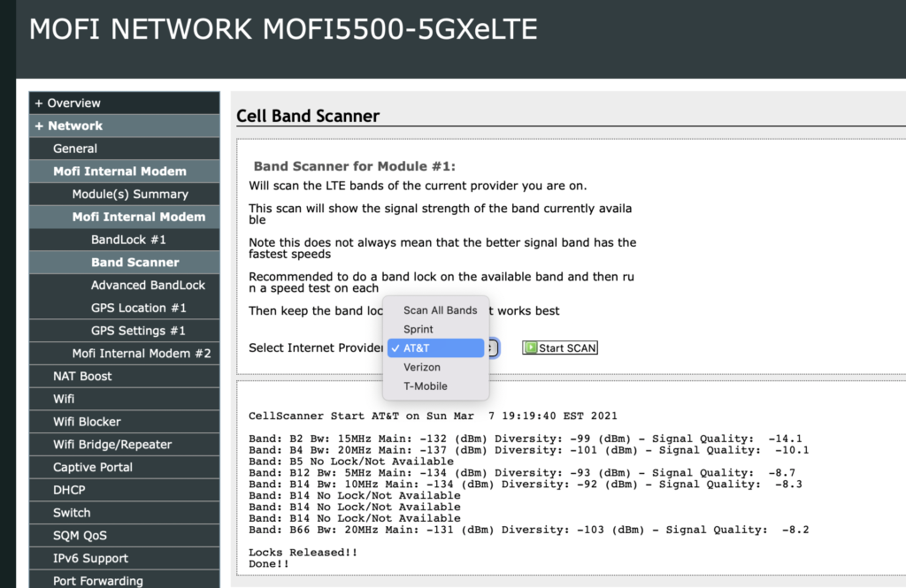Go to Module(s) Summary
This screenshot has height=588, width=906.
tap(123, 194)
